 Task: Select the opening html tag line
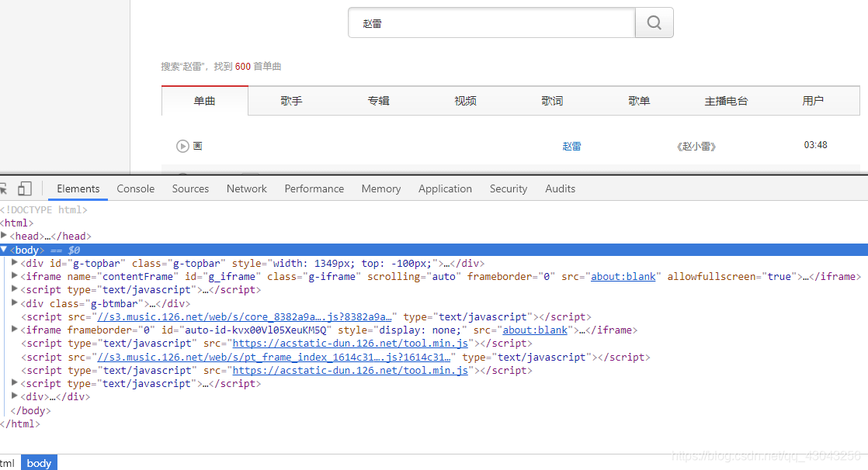[16, 223]
